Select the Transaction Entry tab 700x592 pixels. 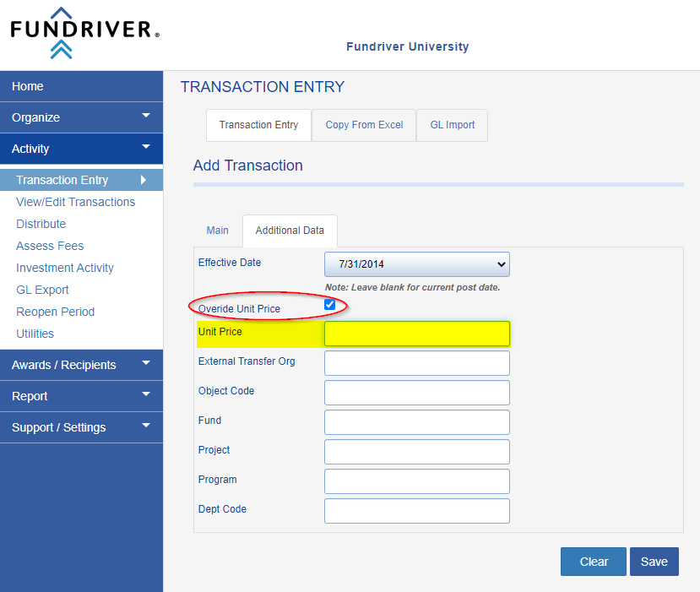(258, 125)
